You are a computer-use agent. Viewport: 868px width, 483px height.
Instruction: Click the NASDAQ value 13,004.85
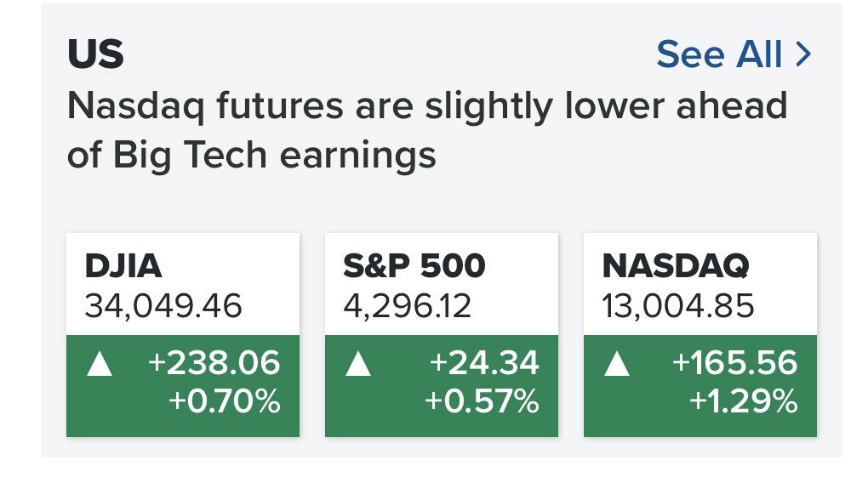pyautogui.click(x=678, y=305)
